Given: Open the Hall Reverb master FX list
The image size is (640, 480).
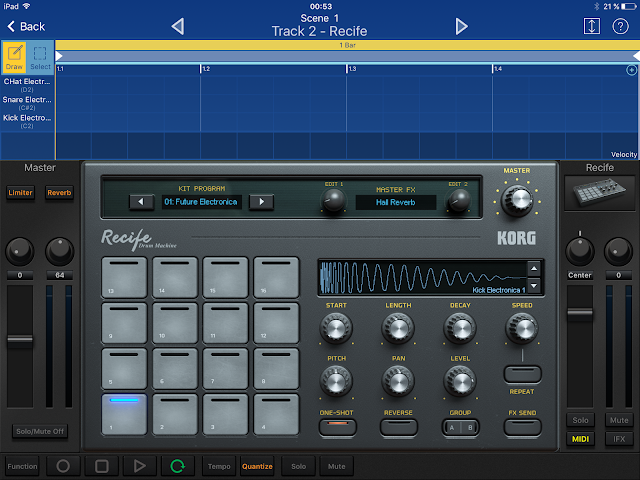Looking at the screenshot, I should pyautogui.click(x=396, y=202).
